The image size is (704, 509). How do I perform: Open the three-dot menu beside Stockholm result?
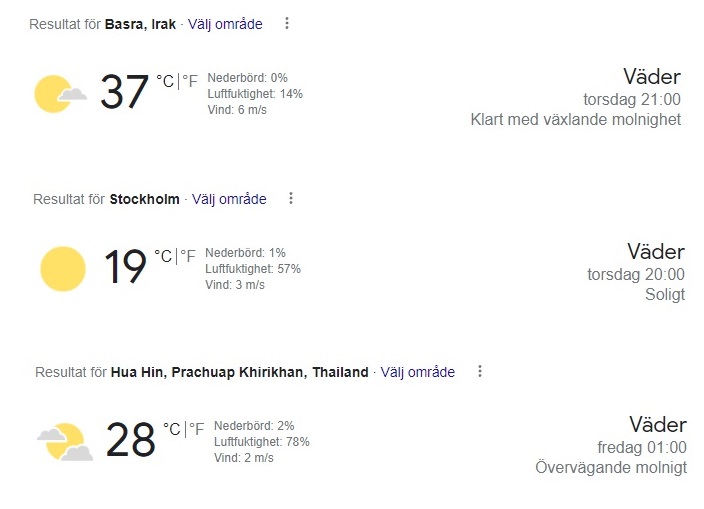click(x=291, y=198)
